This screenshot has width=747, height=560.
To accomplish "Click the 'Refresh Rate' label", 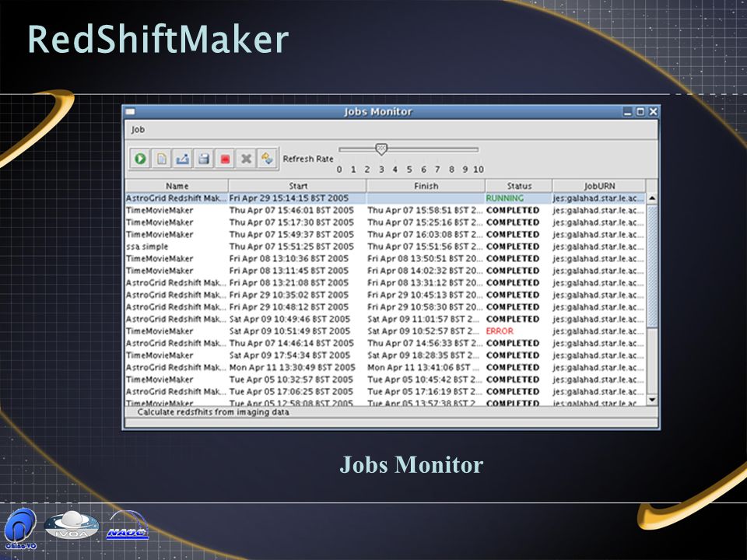I will click(x=308, y=159).
